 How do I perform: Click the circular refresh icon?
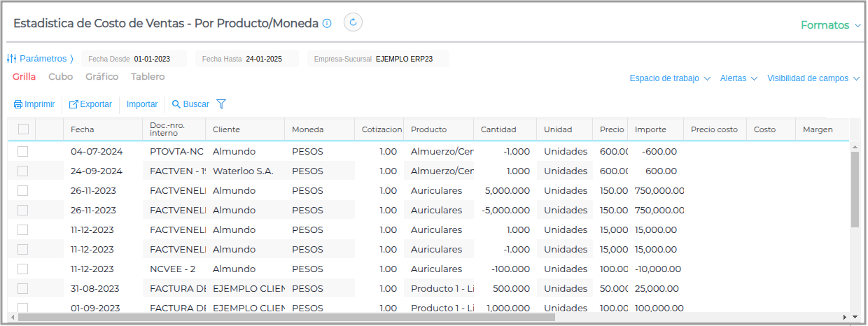353,22
